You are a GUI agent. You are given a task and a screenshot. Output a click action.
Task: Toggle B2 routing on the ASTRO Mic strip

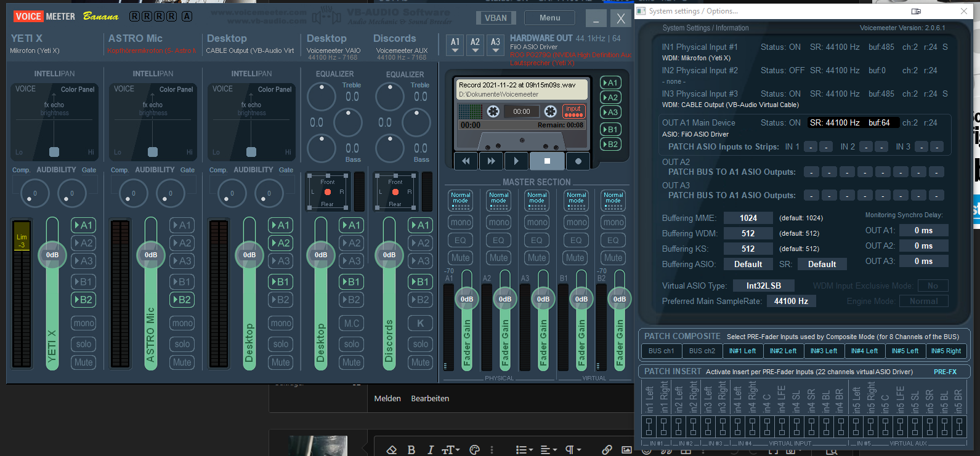click(x=182, y=300)
